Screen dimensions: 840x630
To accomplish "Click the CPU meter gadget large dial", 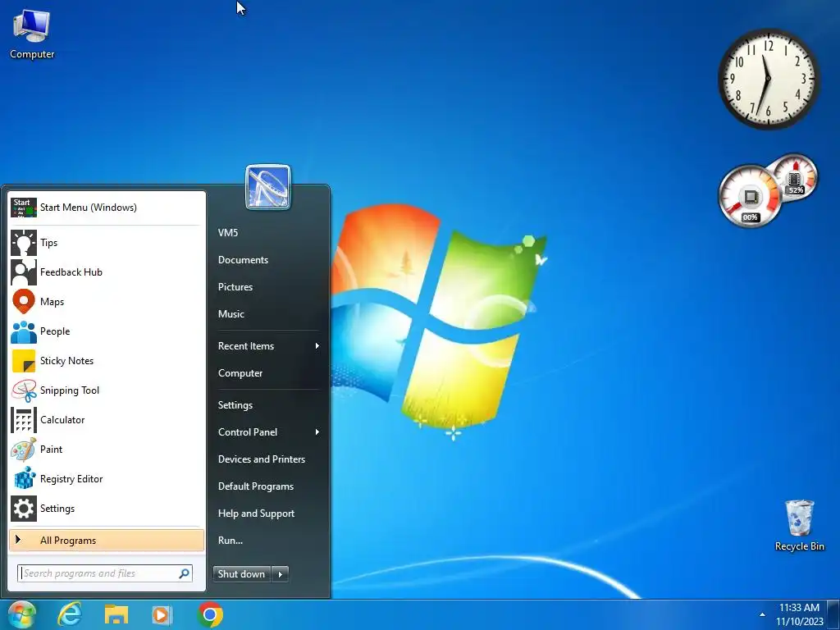I will [x=750, y=196].
